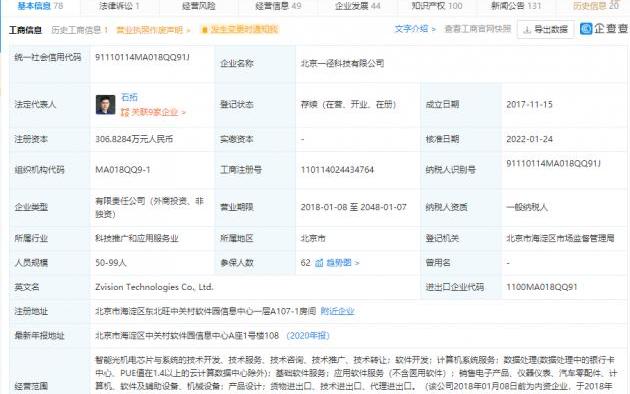Click the business term 2018-01-08 至 2048-01-07

click(x=353, y=207)
